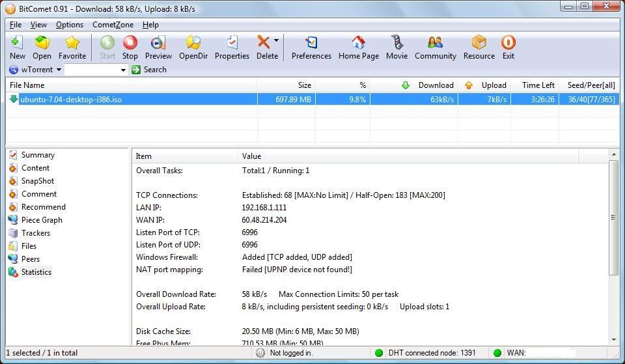The width and height of the screenshot is (625, 364).
Task: Sort by Upload column header
Action: point(484,85)
